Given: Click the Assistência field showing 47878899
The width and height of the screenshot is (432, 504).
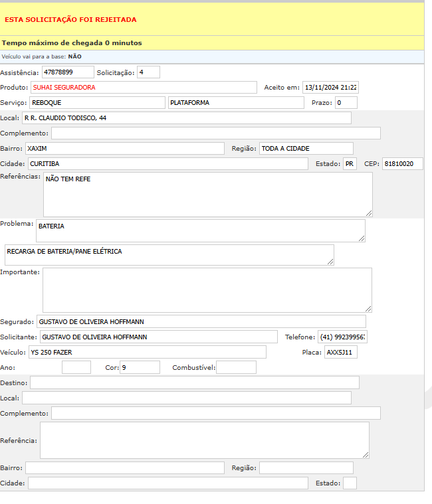Looking at the screenshot, I should 68,72.
